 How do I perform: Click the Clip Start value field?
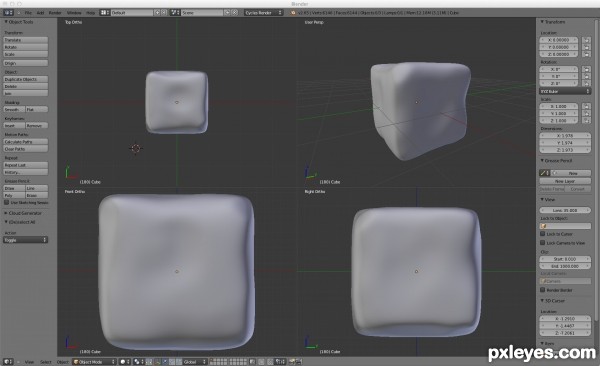(565, 259)
